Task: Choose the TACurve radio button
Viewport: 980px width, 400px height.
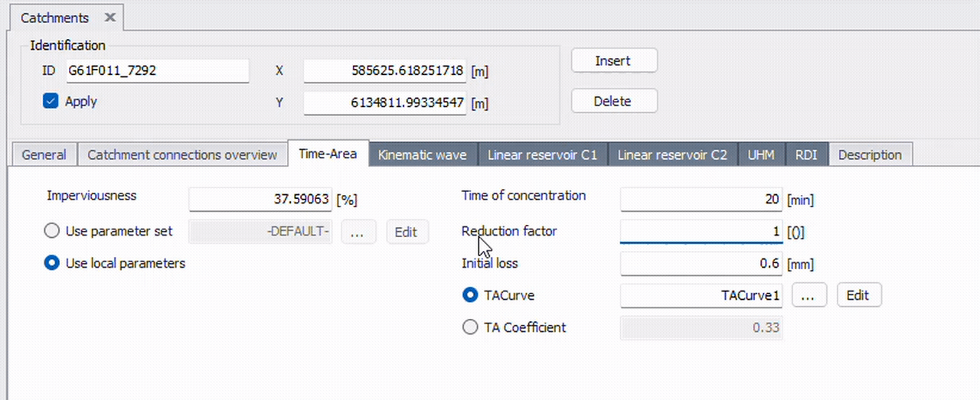Action: [x=470, y=295]
